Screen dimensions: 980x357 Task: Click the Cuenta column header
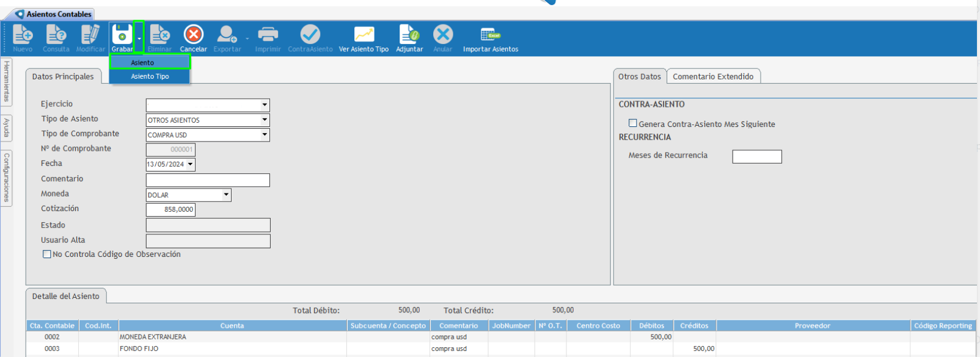coord(232,325)
